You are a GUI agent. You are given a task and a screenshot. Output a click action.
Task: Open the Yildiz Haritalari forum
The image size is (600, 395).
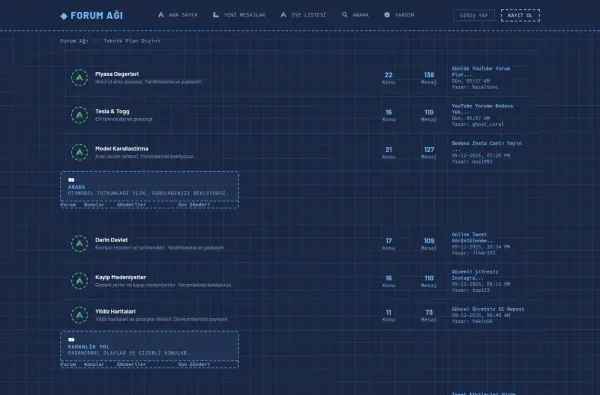(116, 312)
